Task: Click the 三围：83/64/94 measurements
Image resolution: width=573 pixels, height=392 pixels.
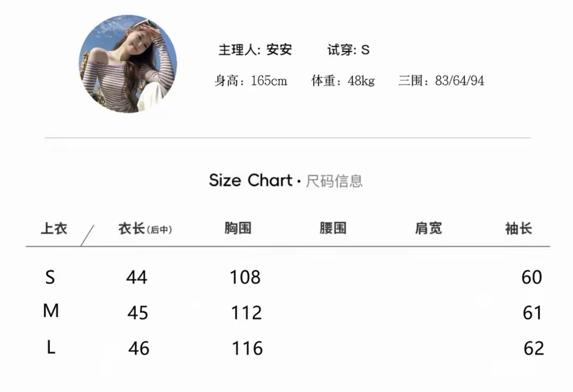Action: 441,81
